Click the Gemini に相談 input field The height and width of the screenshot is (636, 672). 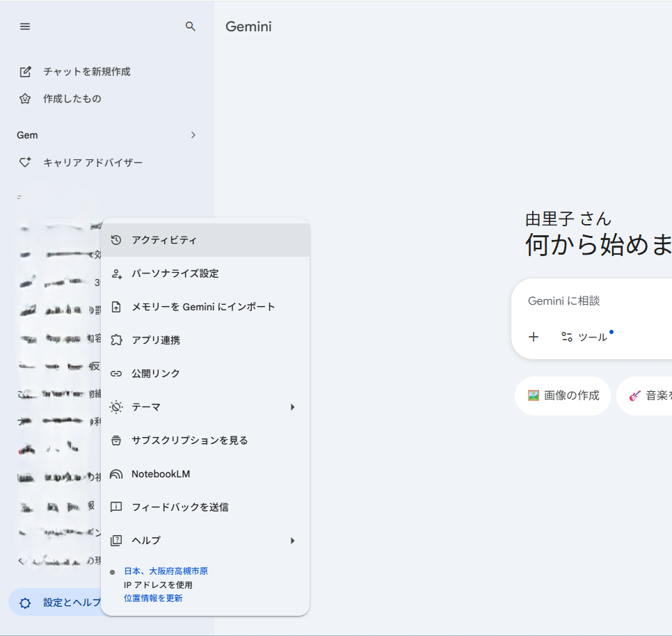click(x=591, y=301)
